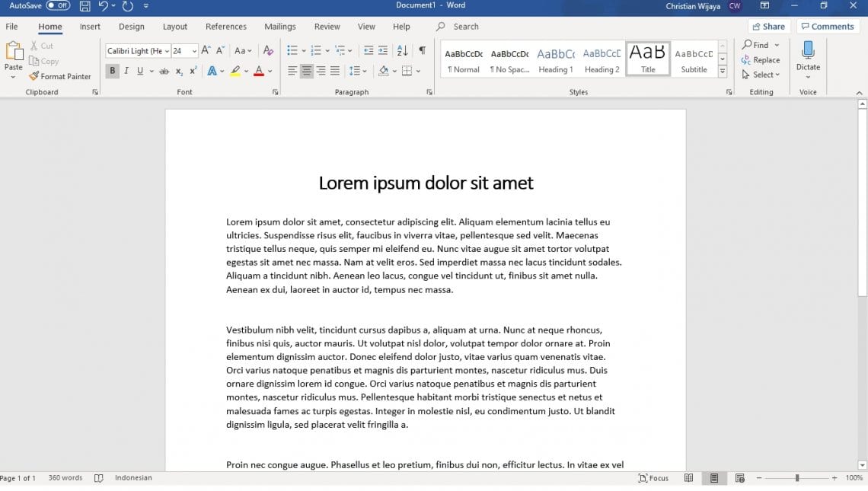Activate center text alignment

(x=306, y=70)
